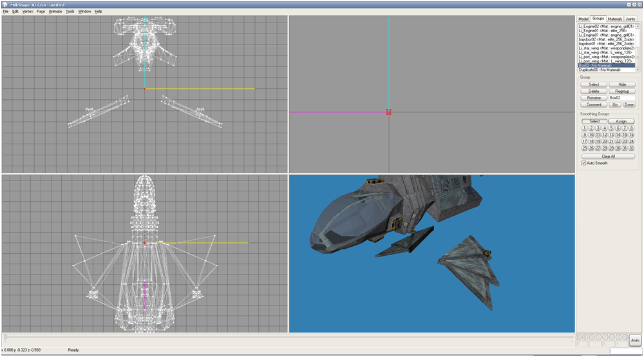The image size is (644, 357).
Task: Move group down with Down button
Action: [x=629, y=105]
